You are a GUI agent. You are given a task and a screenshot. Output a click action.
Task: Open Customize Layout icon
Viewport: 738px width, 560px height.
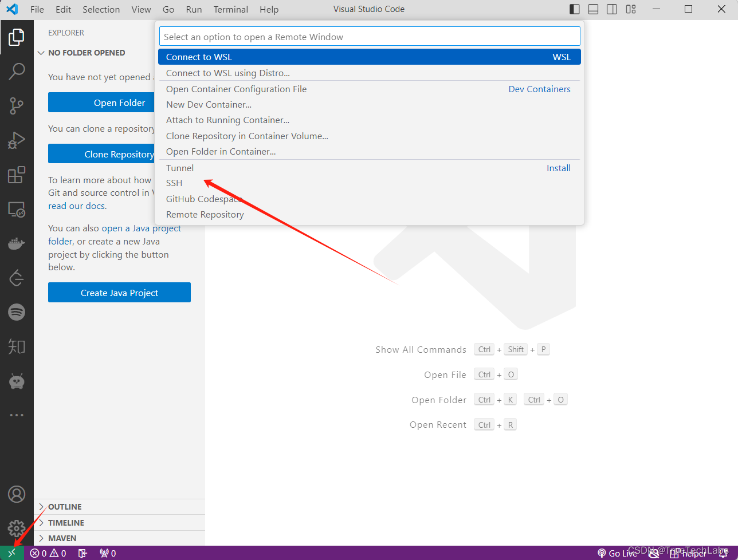(631, 9)
